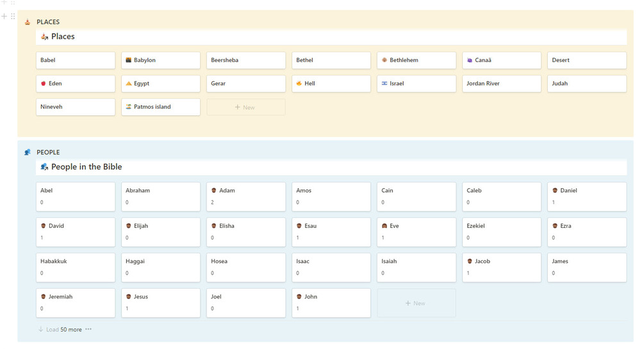Click the PLACES callout icon
Screen dimensions: 644x349
point(28,22)
